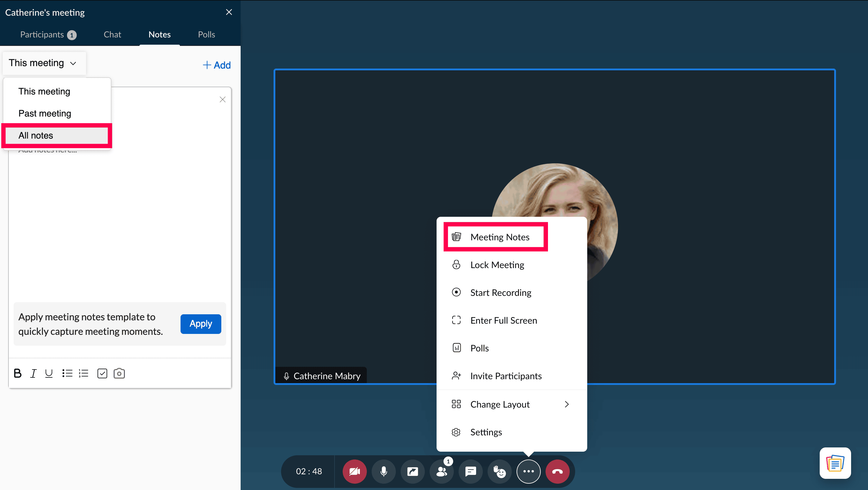This screenshot has width=868, height=490.
Task: Switch to the Polls tab
Action: point(206,34)
